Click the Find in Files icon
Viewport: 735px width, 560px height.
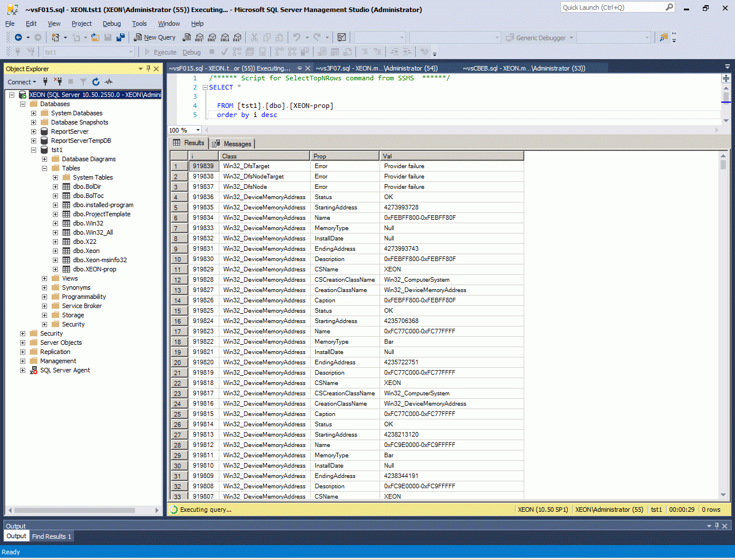point(664,37)
